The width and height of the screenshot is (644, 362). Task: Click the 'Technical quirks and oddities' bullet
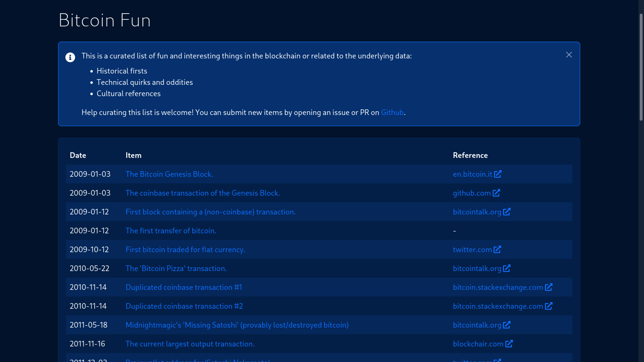(145, 82)
